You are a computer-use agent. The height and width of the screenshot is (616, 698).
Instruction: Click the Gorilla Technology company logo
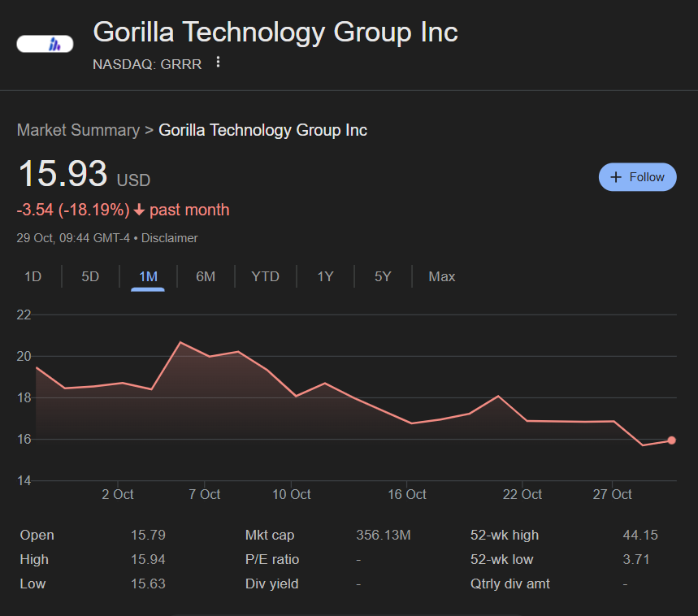click(45, 44)
